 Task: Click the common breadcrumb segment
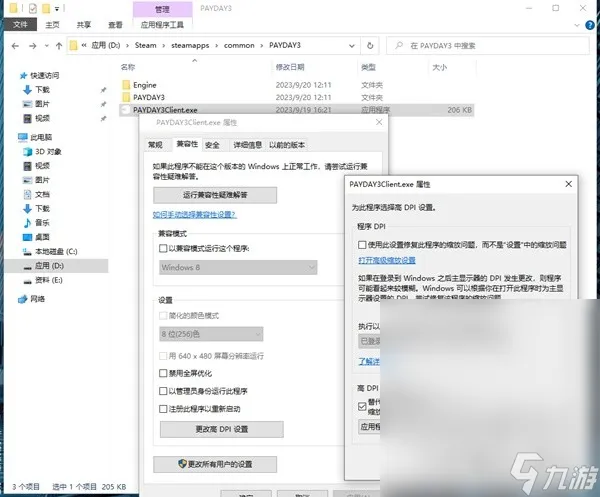click(239, 46)
